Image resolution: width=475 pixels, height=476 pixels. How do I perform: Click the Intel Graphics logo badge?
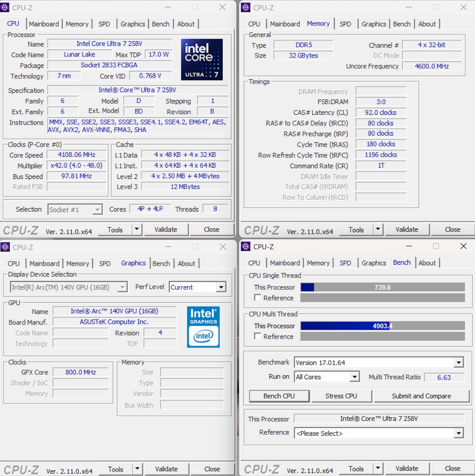coord(203,327)
